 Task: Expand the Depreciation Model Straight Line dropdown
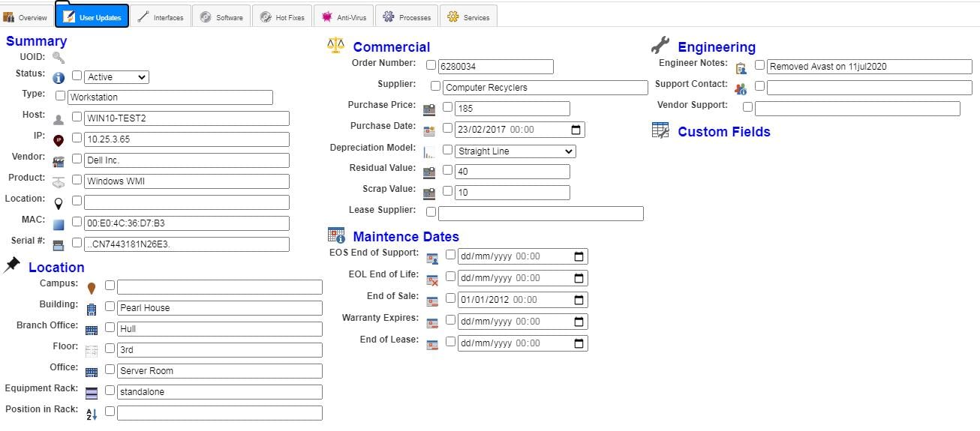tap(516, 151)
